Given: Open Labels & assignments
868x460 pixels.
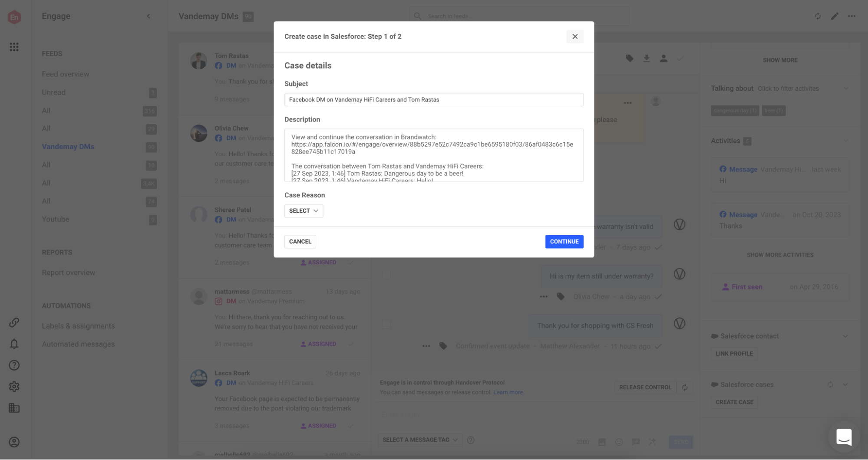Looking at the screenshot, I should pos(78,326).
